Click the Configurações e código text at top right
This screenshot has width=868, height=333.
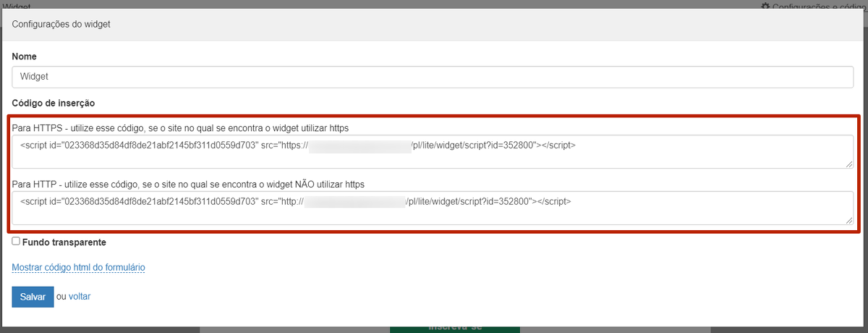(819, 6)
